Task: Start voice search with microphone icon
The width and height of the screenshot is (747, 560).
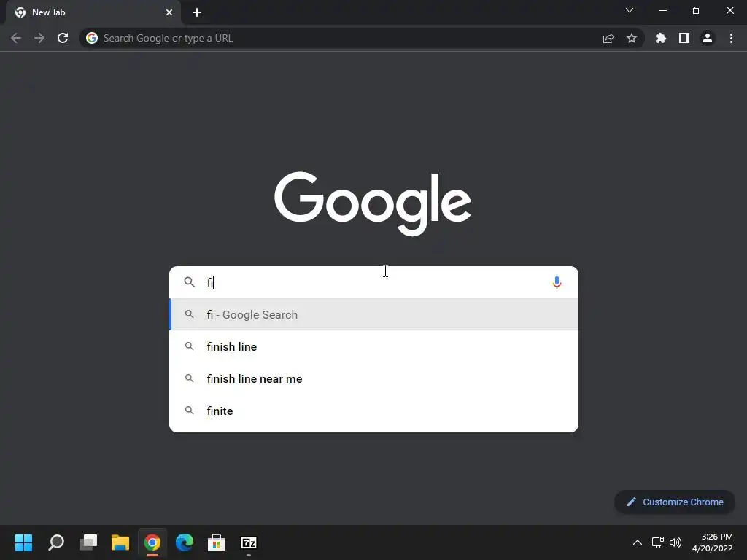Action: [557, 282]
